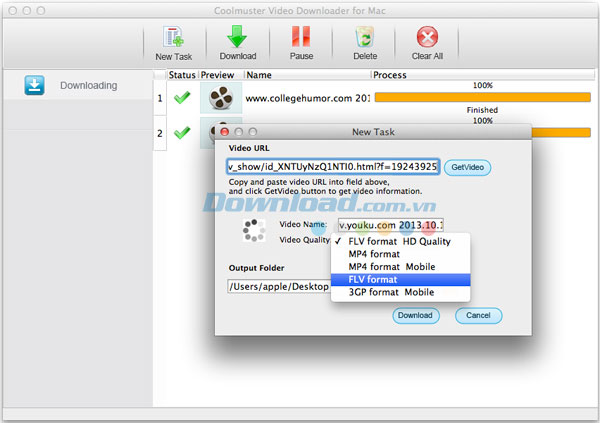Viewport: 600px width, 423px height.
Task: Click the GetVideo button
Action: coord(467,167)
